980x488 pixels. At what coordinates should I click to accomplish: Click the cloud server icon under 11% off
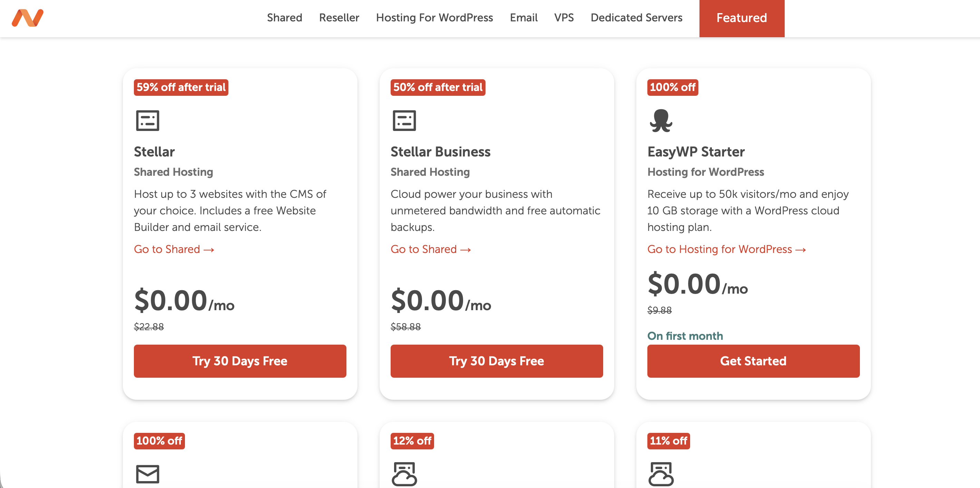[x=661, y=474]
